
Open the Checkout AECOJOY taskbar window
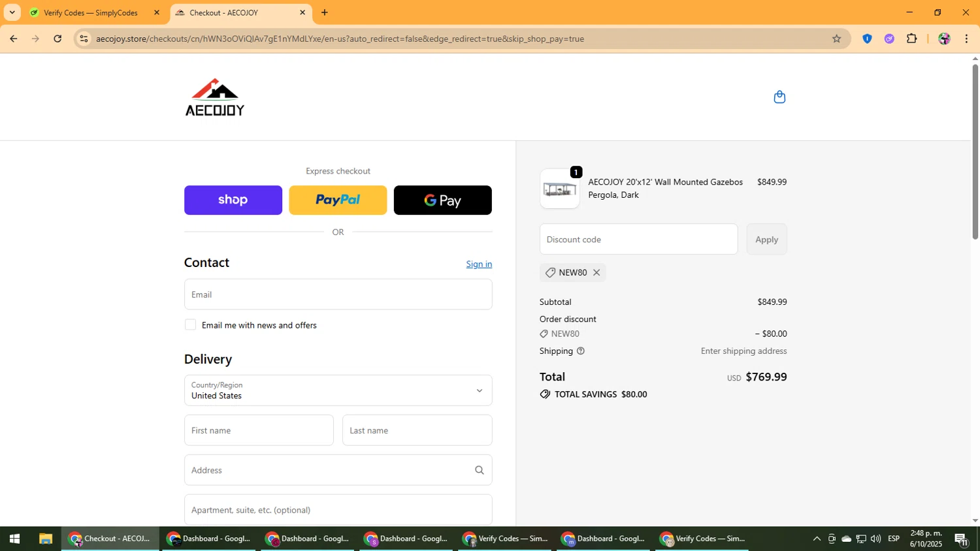coord(110,539)
